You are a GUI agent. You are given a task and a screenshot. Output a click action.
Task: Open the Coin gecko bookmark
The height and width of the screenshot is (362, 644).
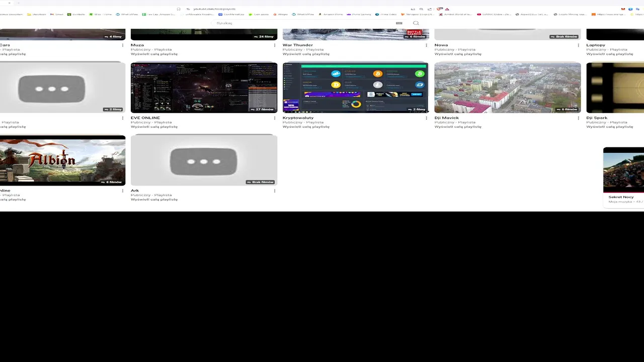click(259, 14)
